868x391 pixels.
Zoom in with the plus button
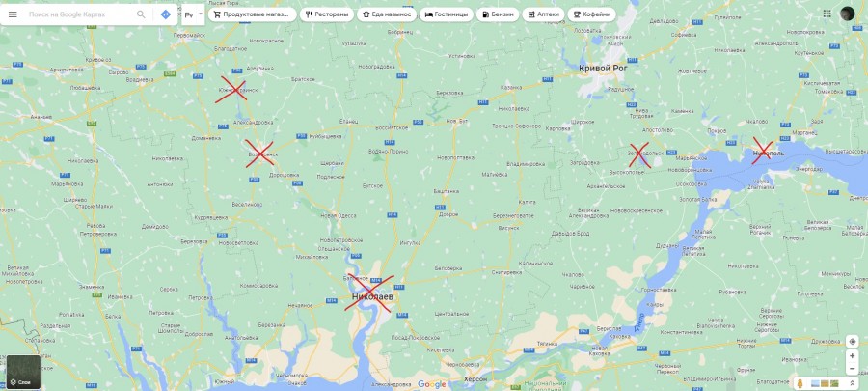pos(852,356)
